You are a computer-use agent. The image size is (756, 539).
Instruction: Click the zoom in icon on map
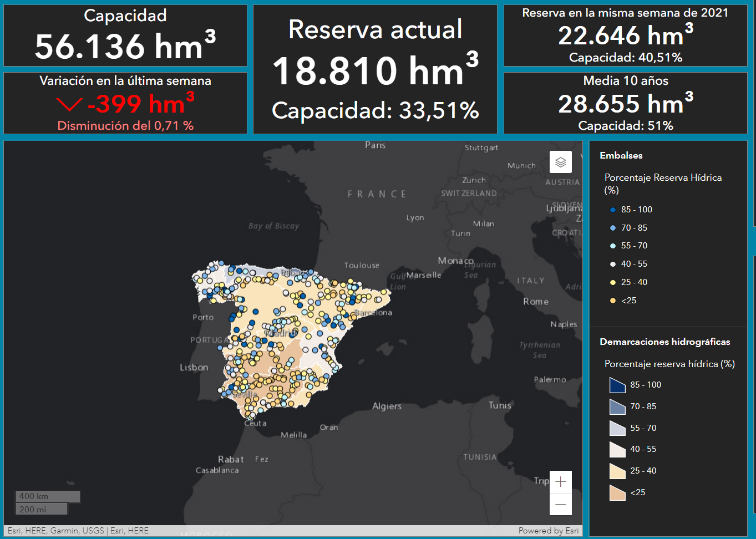[560, 481]
